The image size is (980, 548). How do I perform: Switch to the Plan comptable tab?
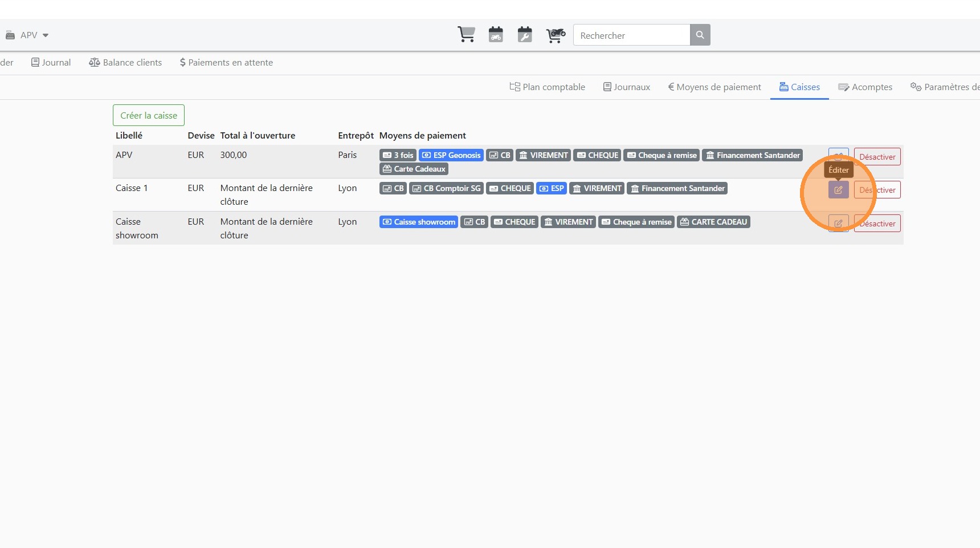click(x=548, y=87)
